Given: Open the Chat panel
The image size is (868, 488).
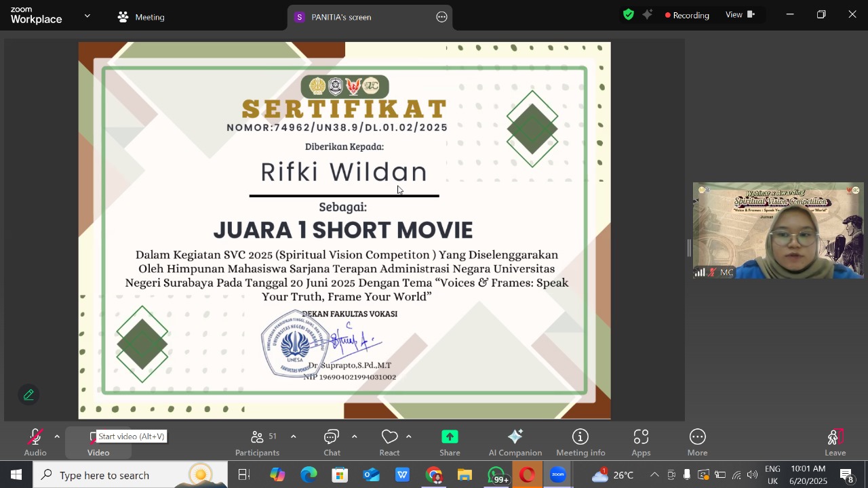Looking at the screenshot, I should 332,443.
